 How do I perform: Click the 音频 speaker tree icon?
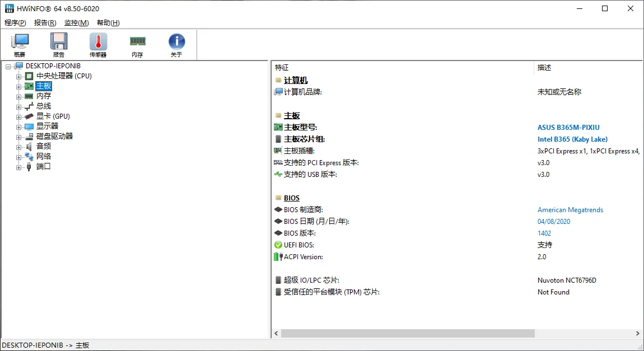pyautogui.click(x=29, y=147)
